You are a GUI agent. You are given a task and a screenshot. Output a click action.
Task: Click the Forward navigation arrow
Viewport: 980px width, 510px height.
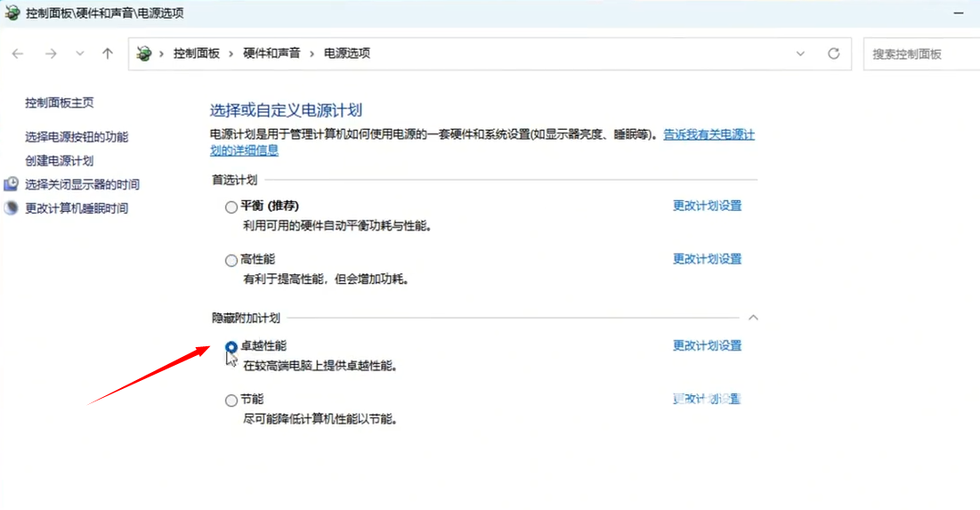point(51,53)
